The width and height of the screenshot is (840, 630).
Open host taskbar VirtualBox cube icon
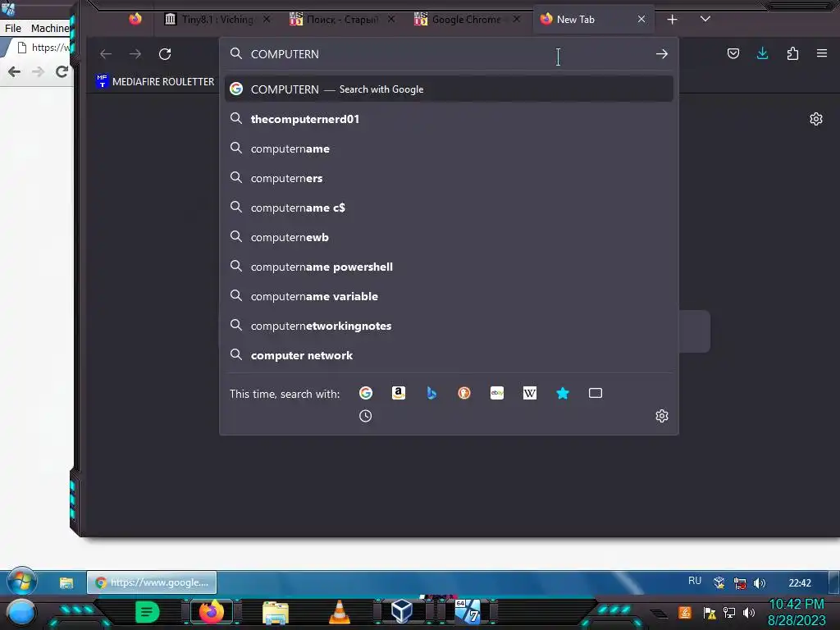(402, 610)
